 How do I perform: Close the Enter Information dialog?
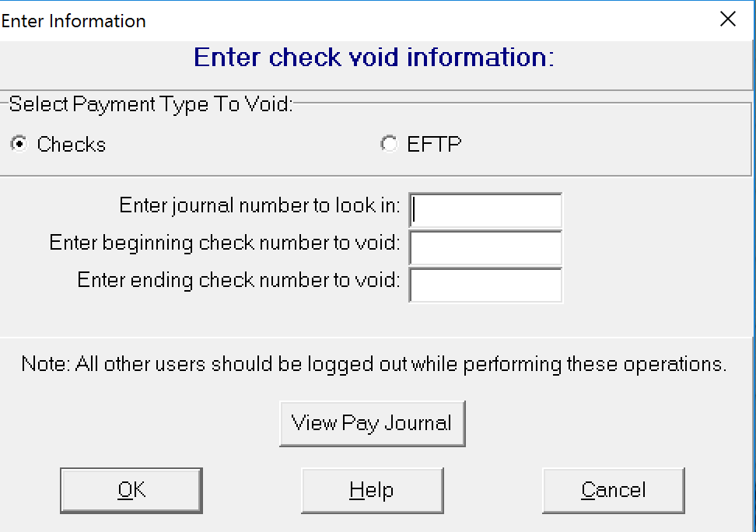(x=727, y=19)
